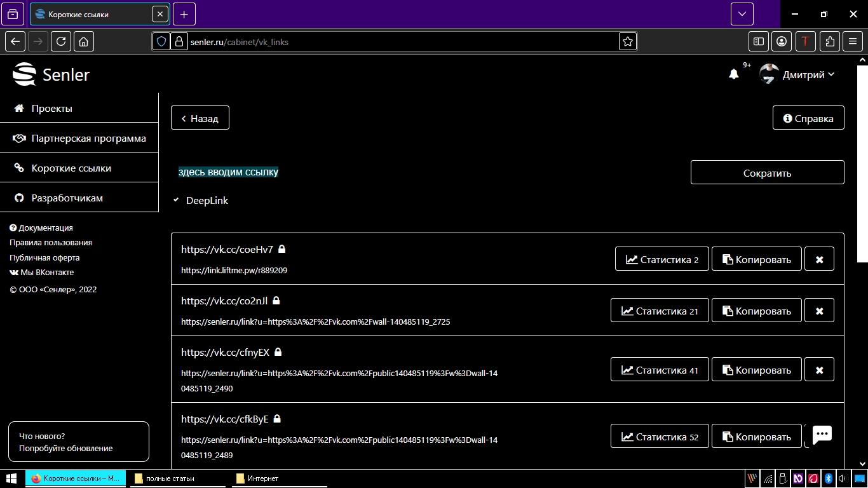Open the Firefox View icon
868x488 pixels.
(x=13, y=14)
